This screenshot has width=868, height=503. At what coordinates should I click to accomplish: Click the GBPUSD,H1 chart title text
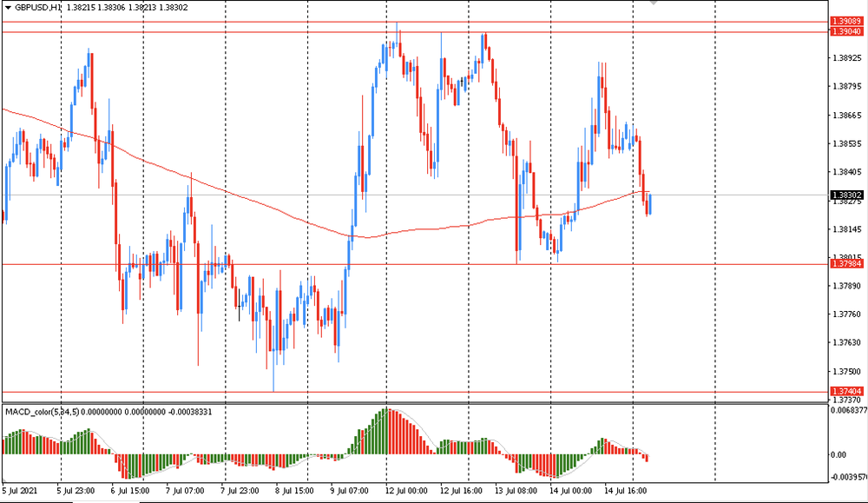click(38, 8)
